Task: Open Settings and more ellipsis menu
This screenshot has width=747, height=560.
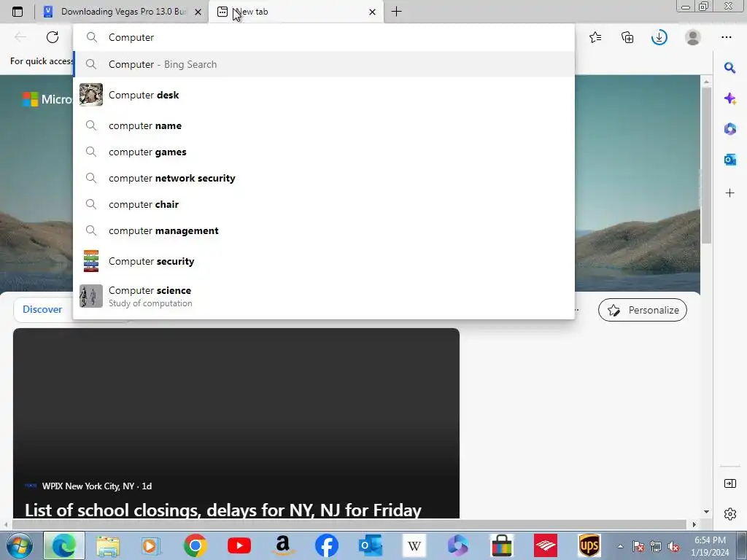Action: [726, 37]
